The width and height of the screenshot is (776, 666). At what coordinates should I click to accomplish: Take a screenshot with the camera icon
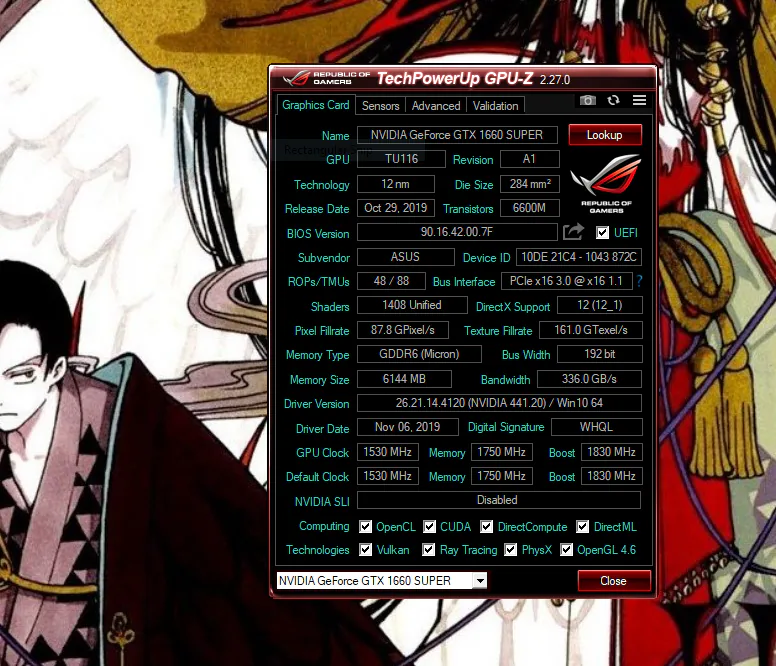point(587,100)
